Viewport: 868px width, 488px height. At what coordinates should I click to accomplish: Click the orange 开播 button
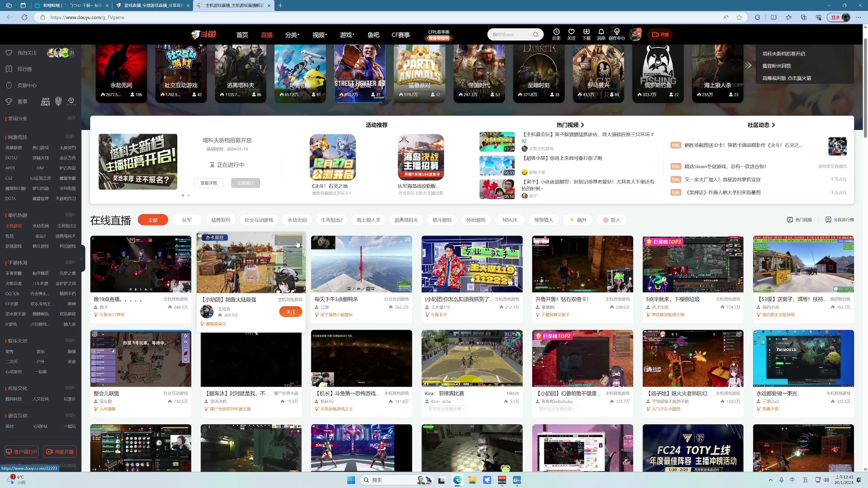660,34
